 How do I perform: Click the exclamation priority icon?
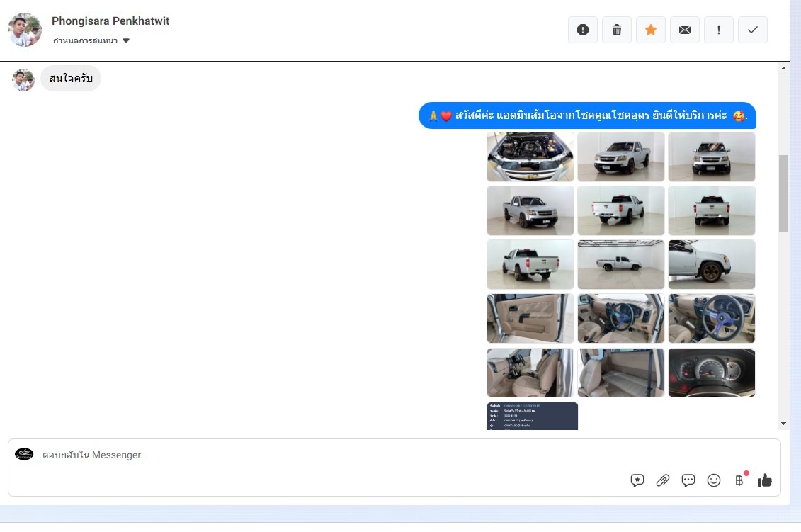[719, 30]
